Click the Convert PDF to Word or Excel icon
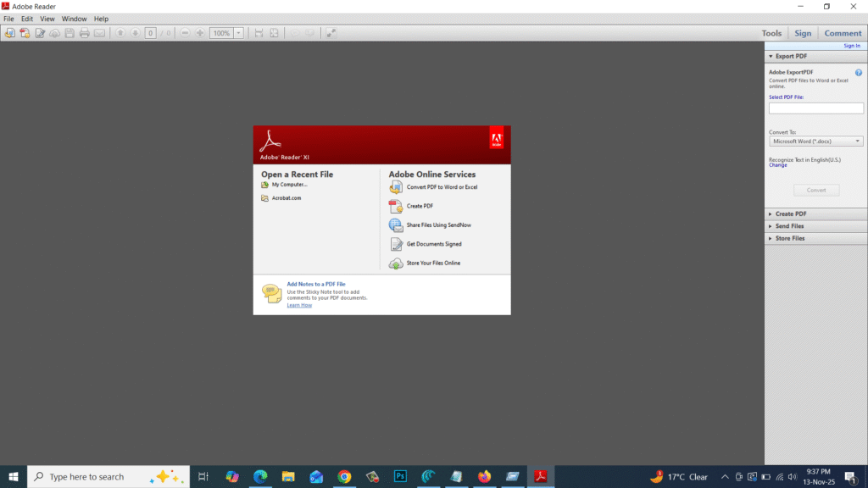868x488 pixels. click(396, 187)
